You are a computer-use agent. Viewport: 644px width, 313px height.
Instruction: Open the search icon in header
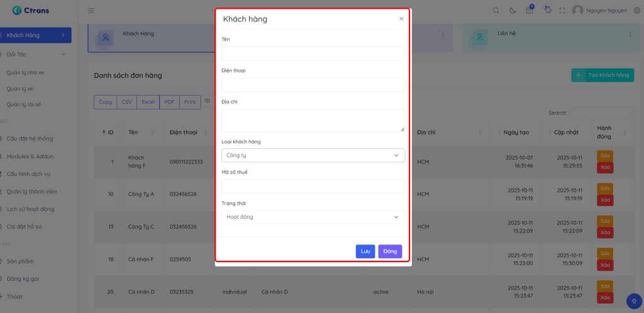point(496,11)
